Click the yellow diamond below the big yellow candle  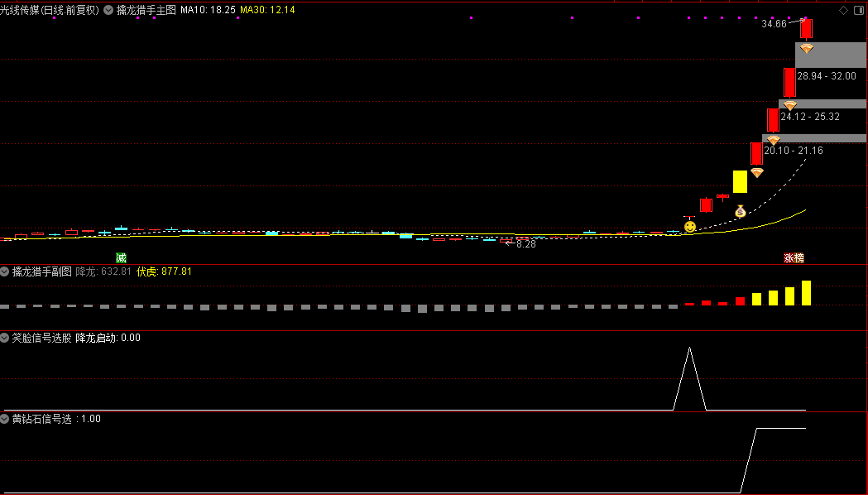pyautogui.click(x=757, y=173)
